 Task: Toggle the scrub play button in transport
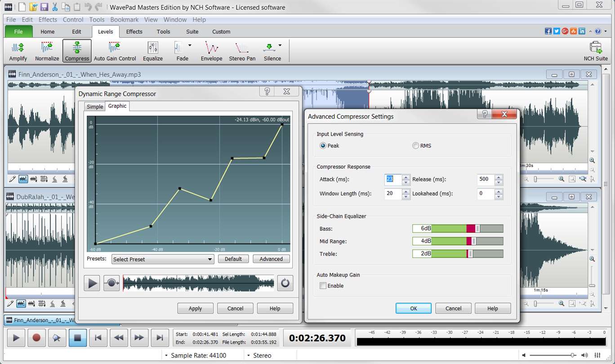[57, 337]
